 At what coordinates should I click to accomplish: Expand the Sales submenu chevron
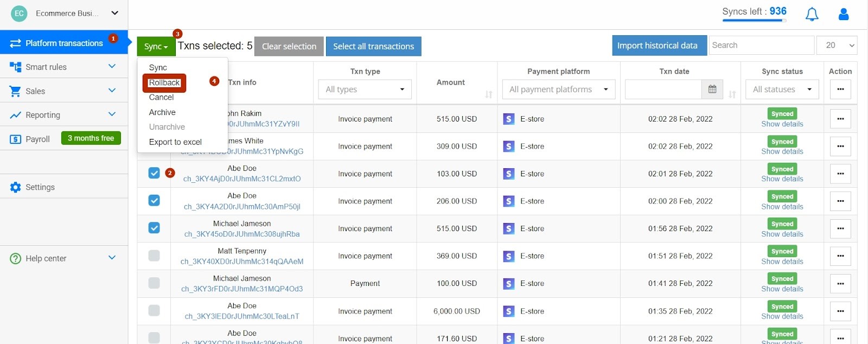[112, 90]
